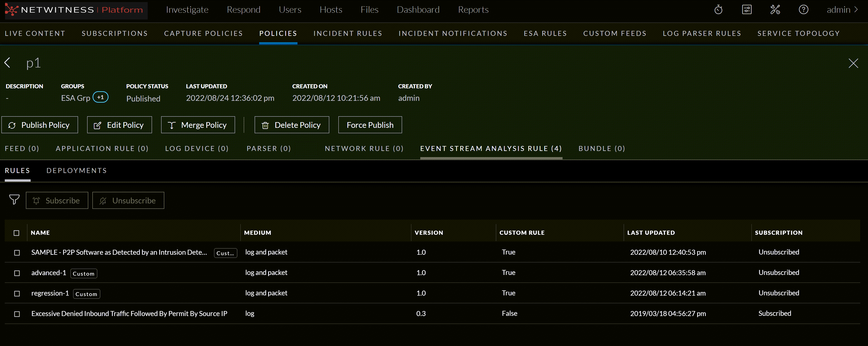Image resolution: width=868 pixels, height=346 pixels.
Task: Go back using the left arrow
Action: [x=7, y=63]
